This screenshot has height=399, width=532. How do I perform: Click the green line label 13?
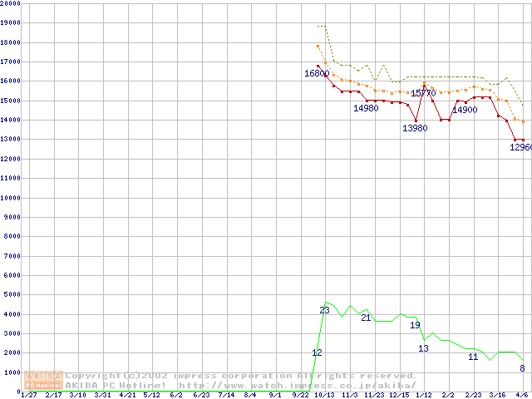click(x=423, y=348)
